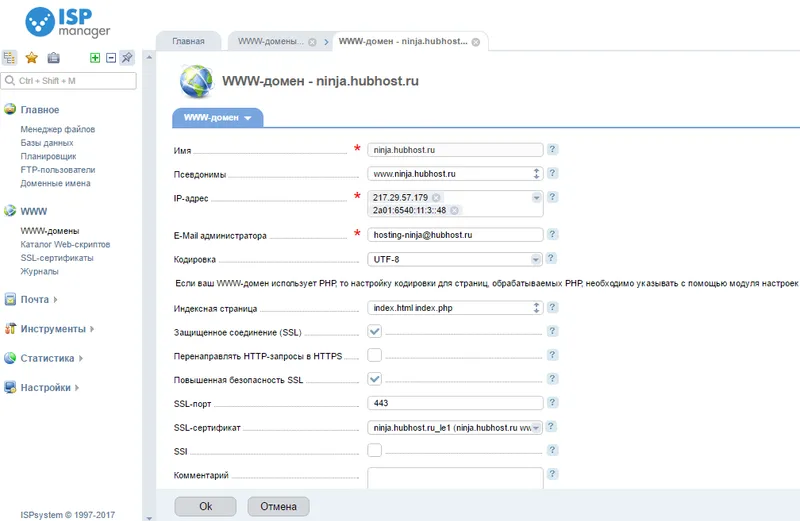Screen dimensions: 800x521
Task: Click the Отмена button
Action: click(278, 506)
